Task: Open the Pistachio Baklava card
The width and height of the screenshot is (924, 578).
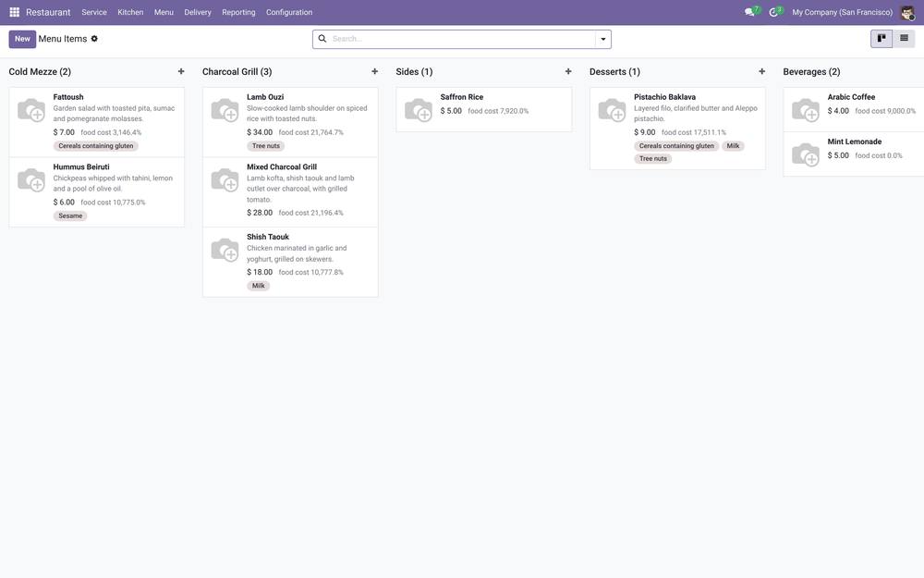Action: [x=677, y=129]
